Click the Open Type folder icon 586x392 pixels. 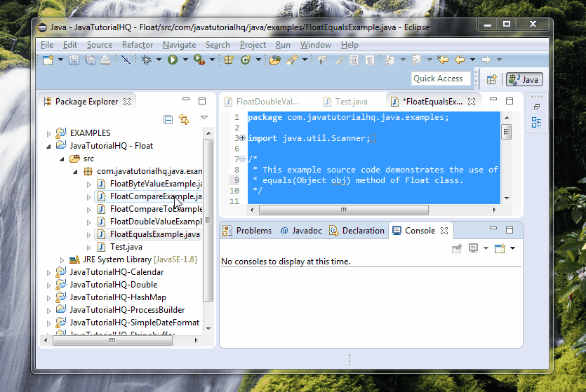point(275,60)
